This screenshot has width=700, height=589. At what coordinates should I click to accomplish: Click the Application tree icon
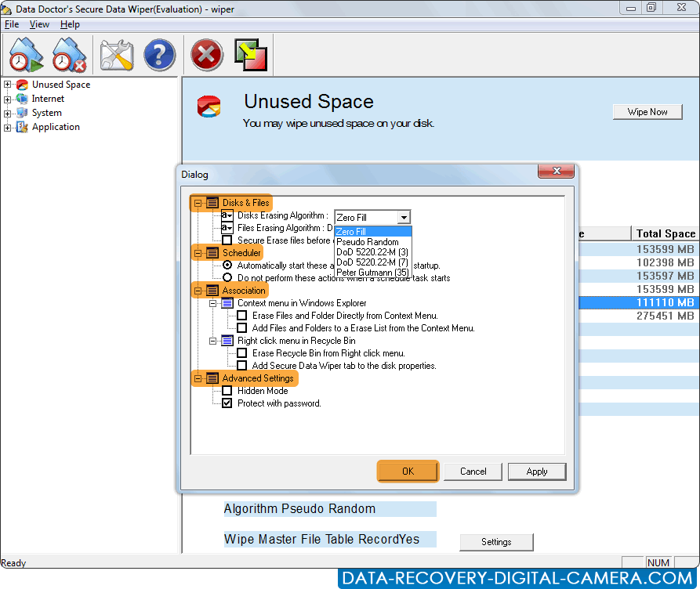[x=22, y=127]
